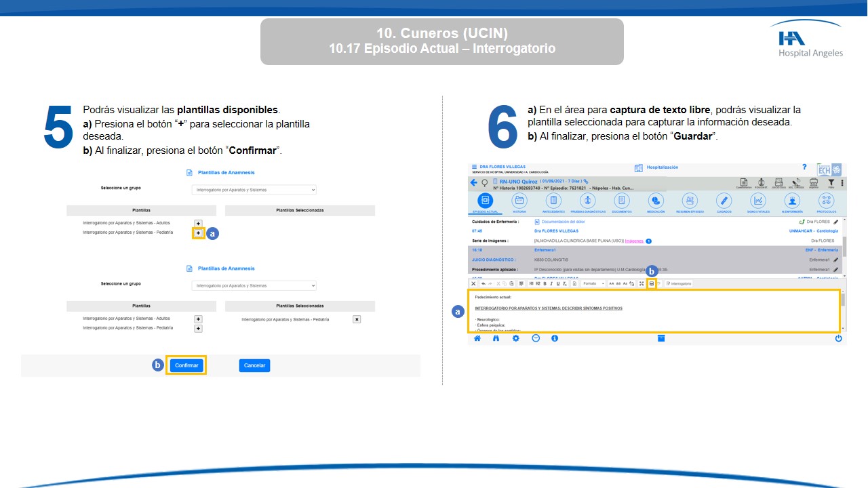Go back with the blue arrow icon

click(x=473, y=183)
